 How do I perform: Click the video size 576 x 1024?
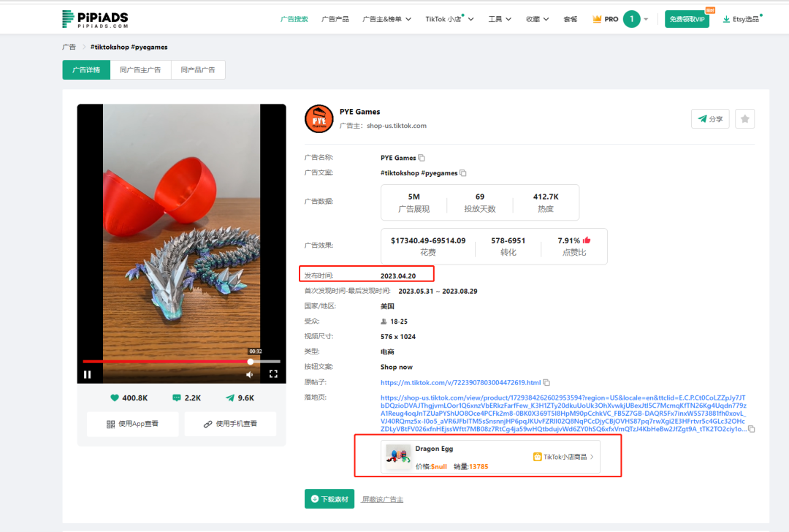[x=398, y=337]
